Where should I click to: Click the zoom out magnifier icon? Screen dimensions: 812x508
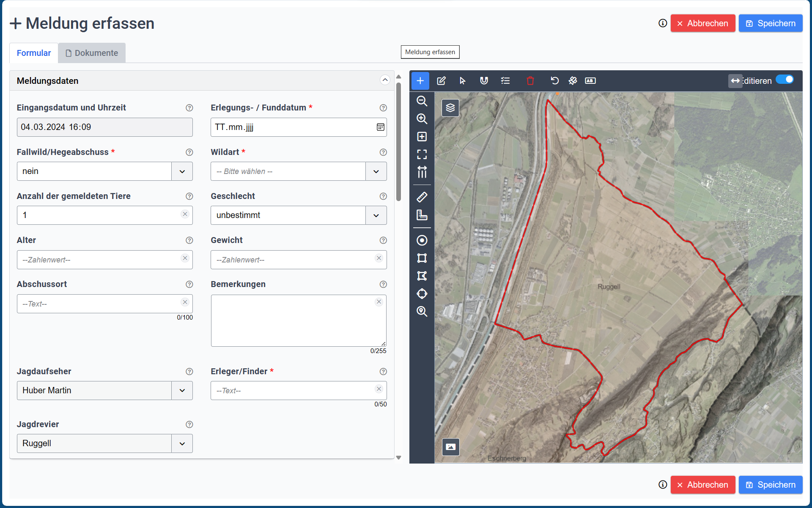click(422, 101)
